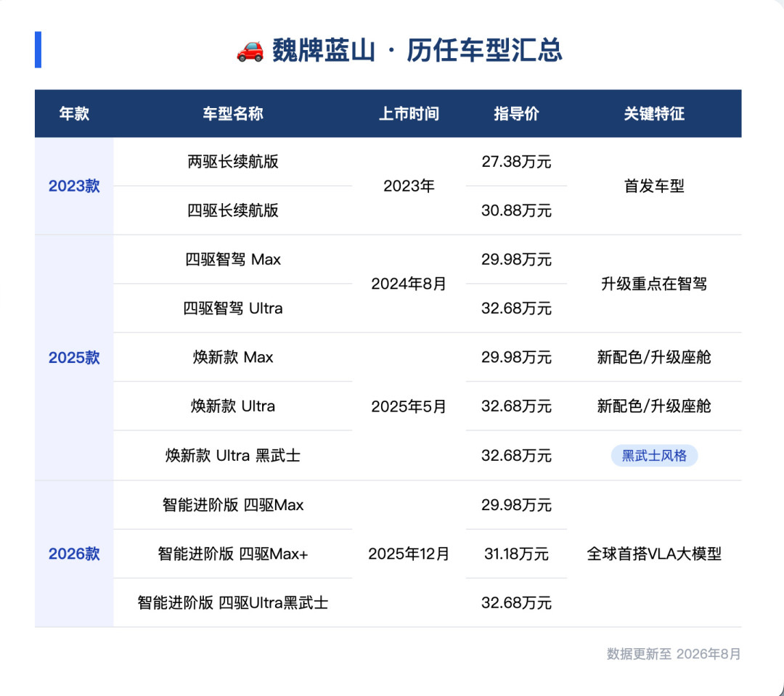Select the 指导价 column header
The width and height of the screenshot is (784, 696).
point(517,113)
